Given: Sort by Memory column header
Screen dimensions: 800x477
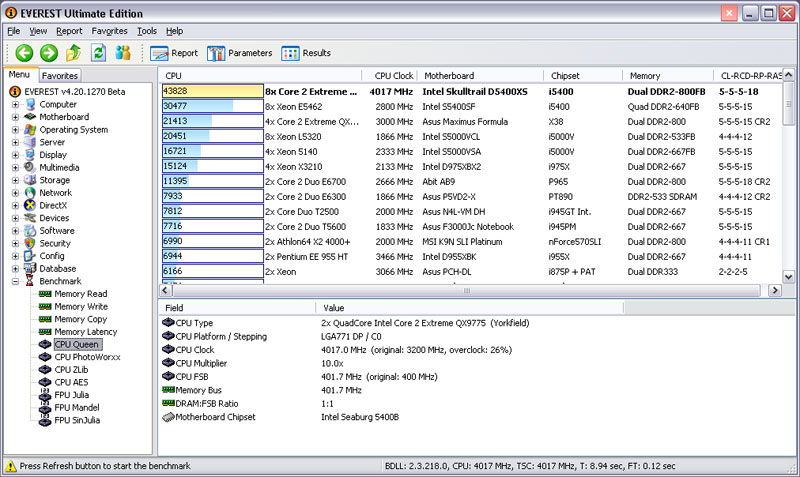Looking at the screenshot, I should (668, 76).
